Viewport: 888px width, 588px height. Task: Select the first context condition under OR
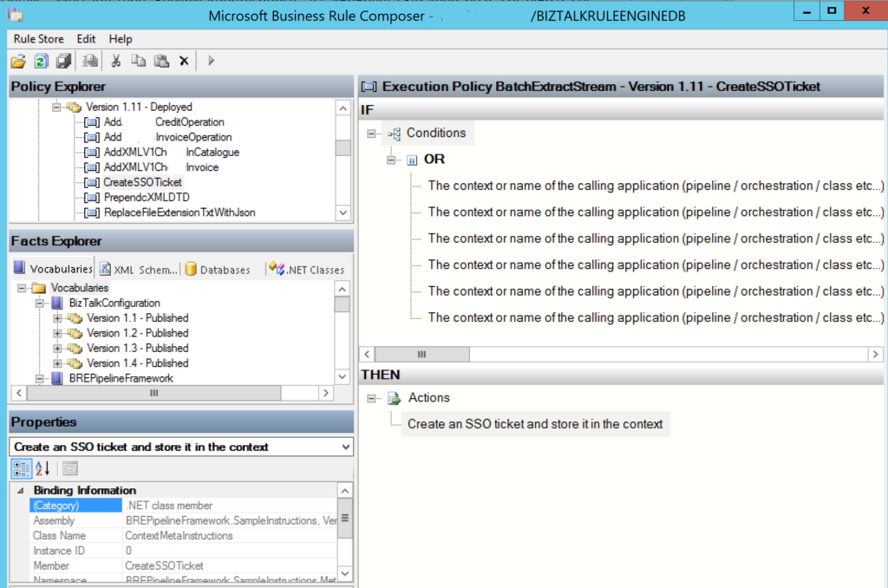[x=656, y=186]
